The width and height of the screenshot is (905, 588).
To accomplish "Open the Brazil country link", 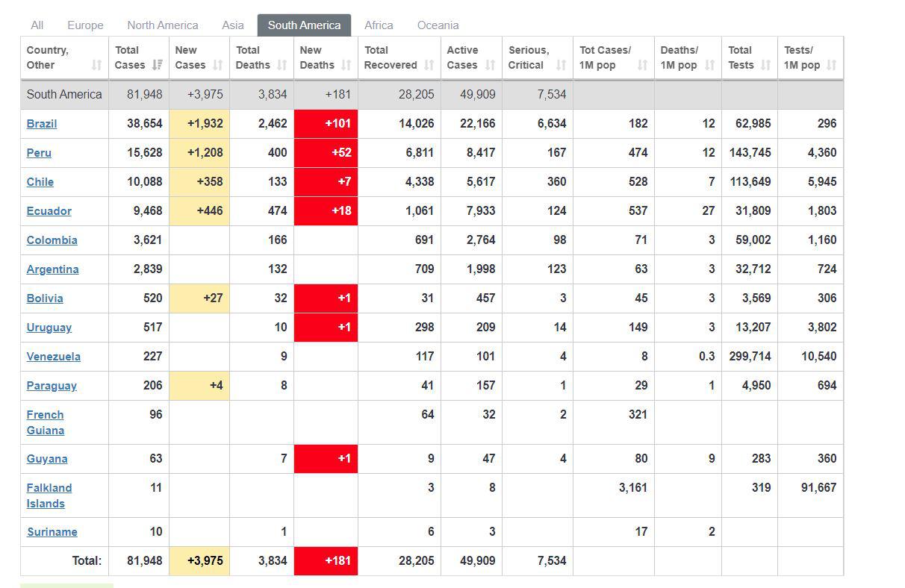I will pos(42,124).
